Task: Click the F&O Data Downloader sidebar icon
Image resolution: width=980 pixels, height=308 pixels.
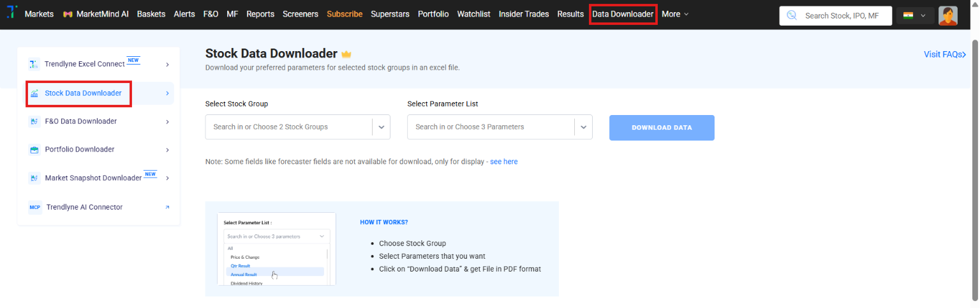Action: tap(34, 121)
